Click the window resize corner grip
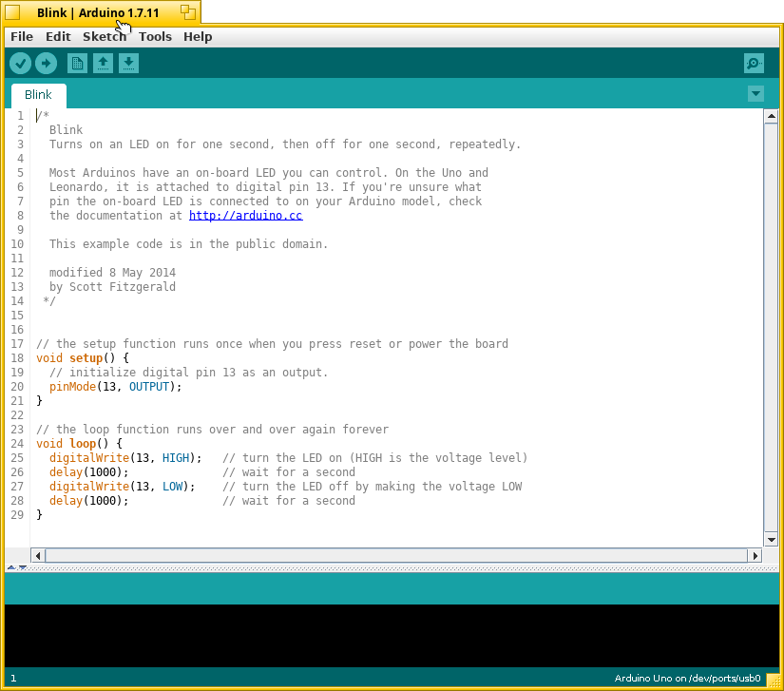The image size is (784, 691). tap(773, 681)
